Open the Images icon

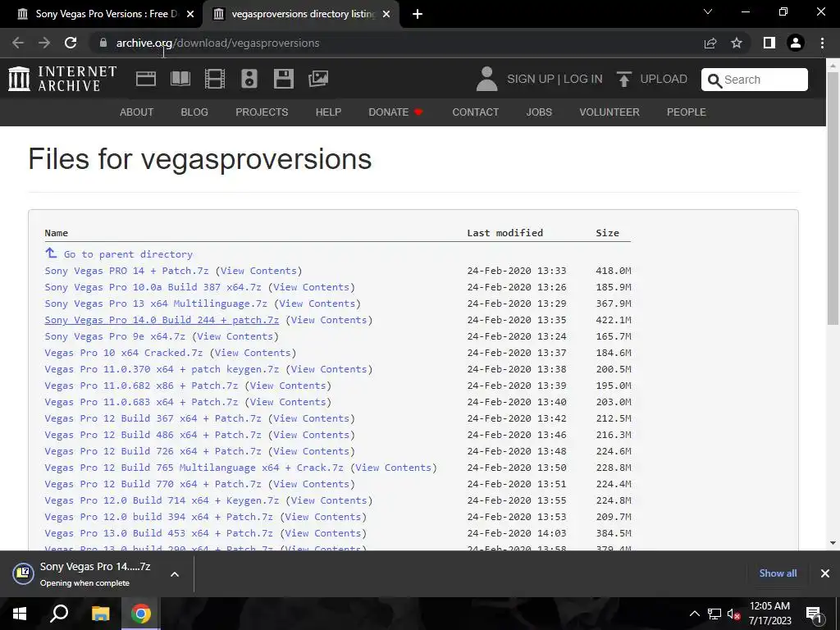[x=318, y=79]
